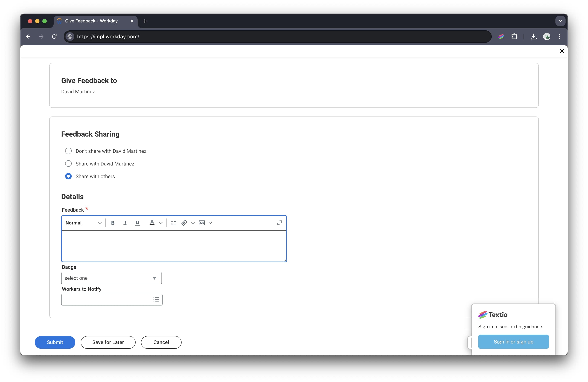The height and width of the screenshot is (382, 588).
Task: Open the email insert tool in the editor
Action: tap(202, 223)
